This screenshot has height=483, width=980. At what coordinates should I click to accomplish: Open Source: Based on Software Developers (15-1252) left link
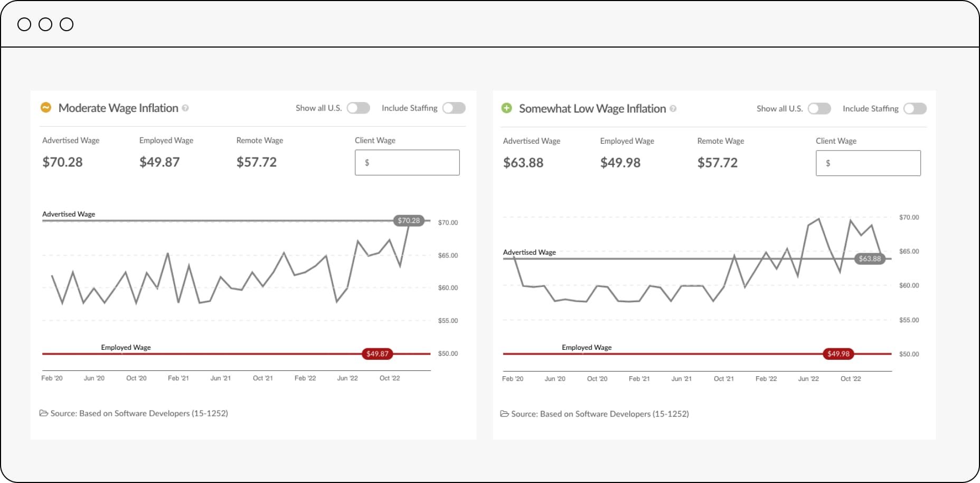pos(139,413)
